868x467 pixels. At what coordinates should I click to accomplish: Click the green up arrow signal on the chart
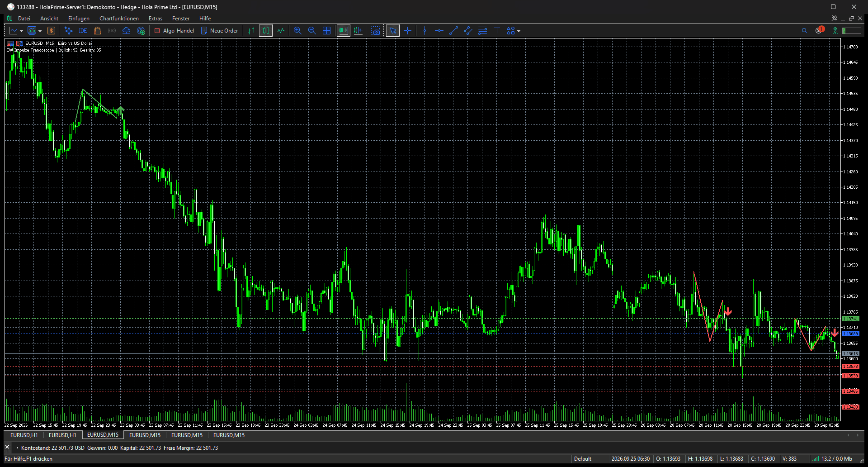121,109
